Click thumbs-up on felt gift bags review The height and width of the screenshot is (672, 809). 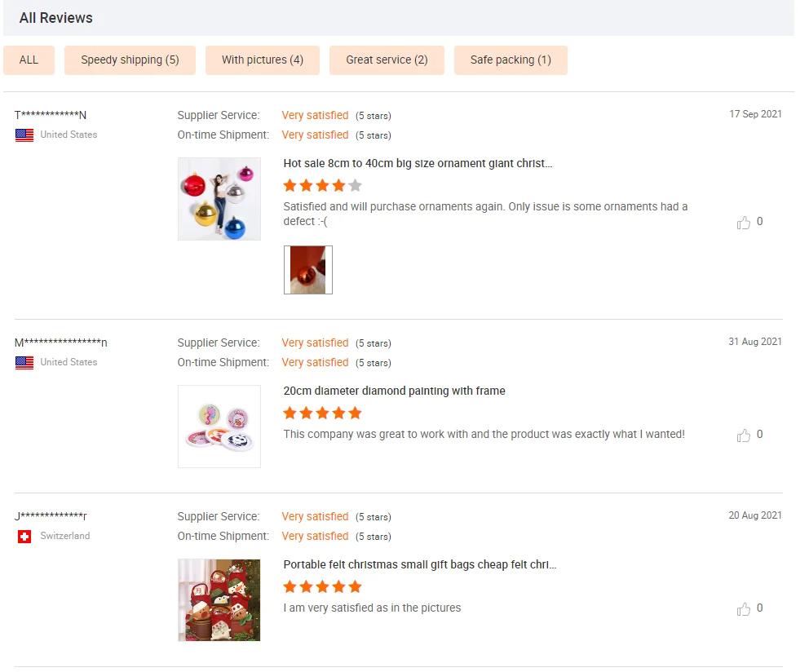(x=744, y=609)
